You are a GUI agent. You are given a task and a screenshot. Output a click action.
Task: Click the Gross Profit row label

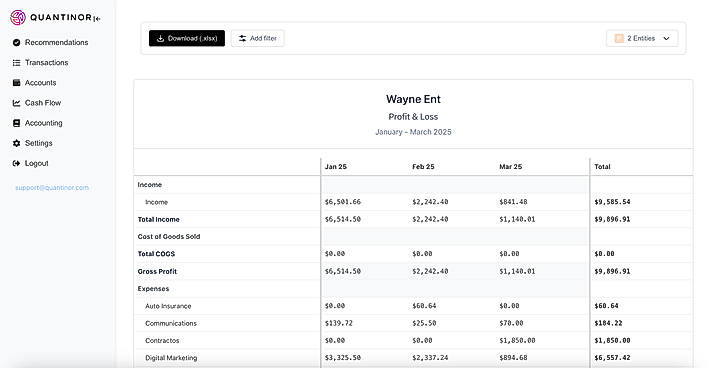click(x=157, y=271)
